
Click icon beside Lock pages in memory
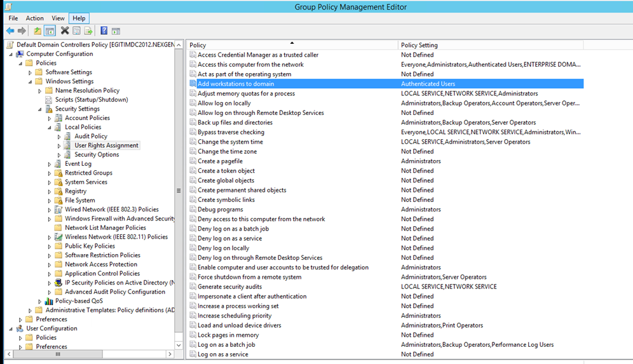193,335
